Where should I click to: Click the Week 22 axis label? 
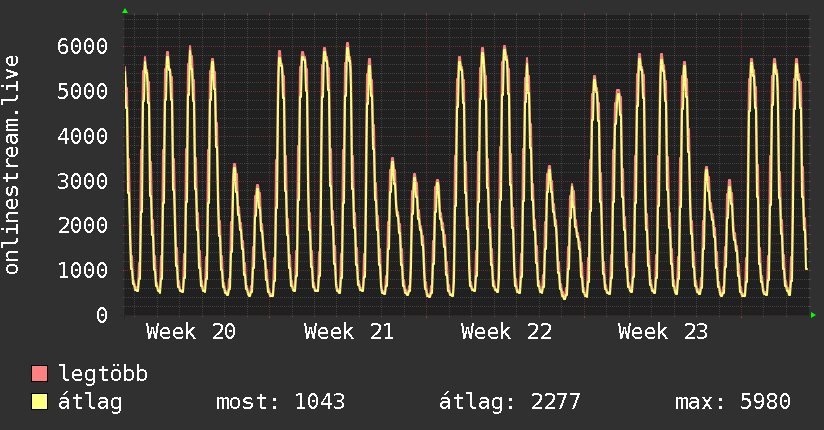pos(506,332)
